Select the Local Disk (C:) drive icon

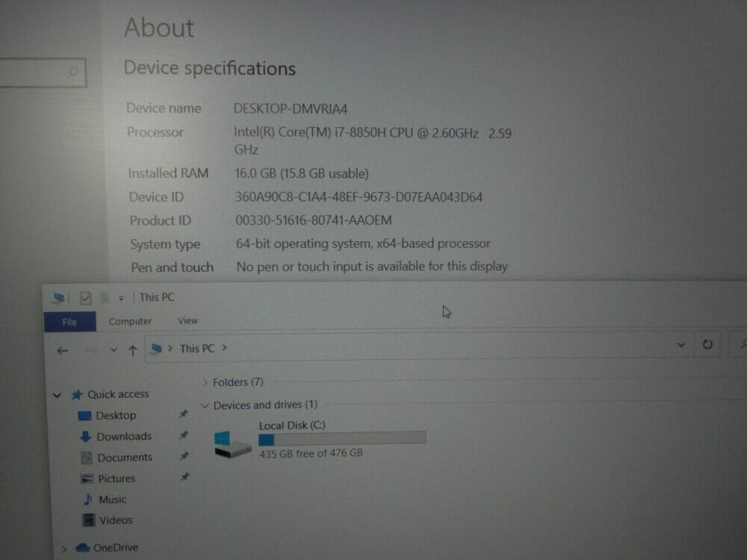[x=232, y=444]
